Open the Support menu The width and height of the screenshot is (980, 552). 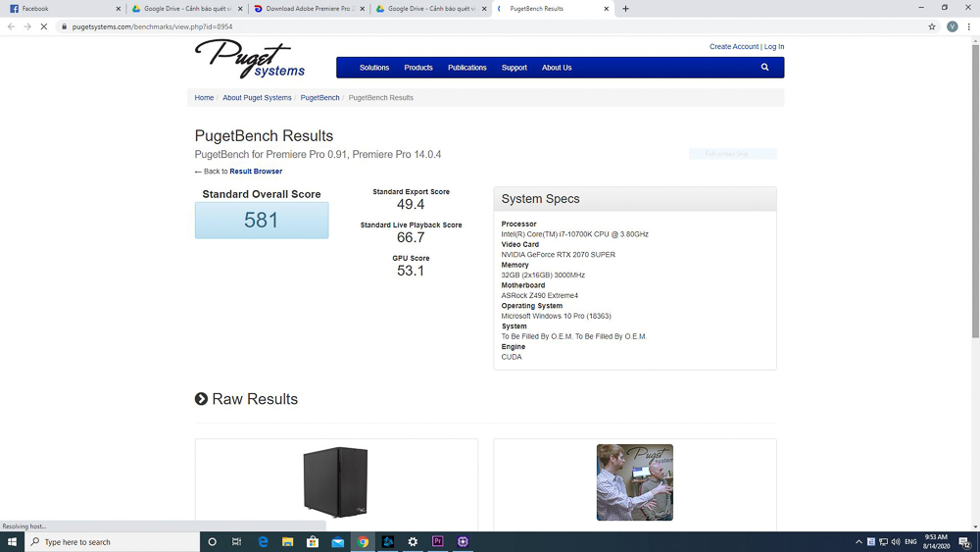pos(514,68)
